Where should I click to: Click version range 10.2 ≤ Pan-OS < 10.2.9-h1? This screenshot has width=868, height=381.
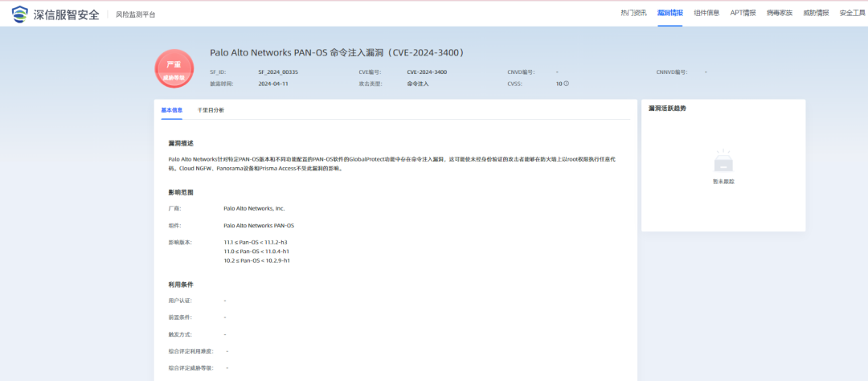pos(257,260)
